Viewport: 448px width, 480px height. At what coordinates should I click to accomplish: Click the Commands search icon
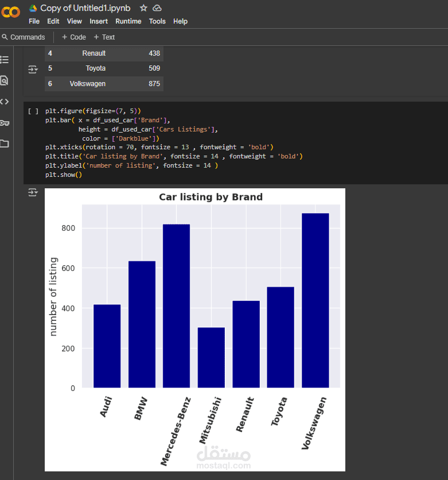tap(5, 37)
